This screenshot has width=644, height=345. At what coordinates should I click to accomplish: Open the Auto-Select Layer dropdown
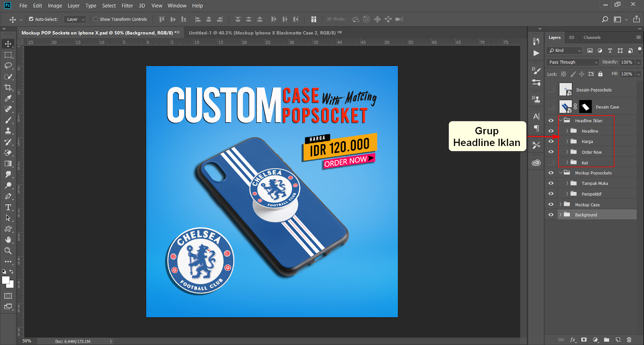click(75, 19)
